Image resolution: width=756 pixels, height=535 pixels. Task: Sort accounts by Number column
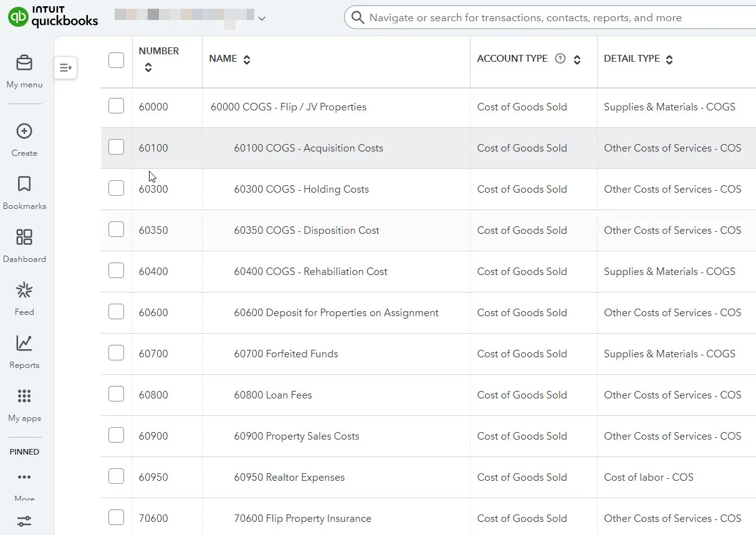tap(148, 67)
